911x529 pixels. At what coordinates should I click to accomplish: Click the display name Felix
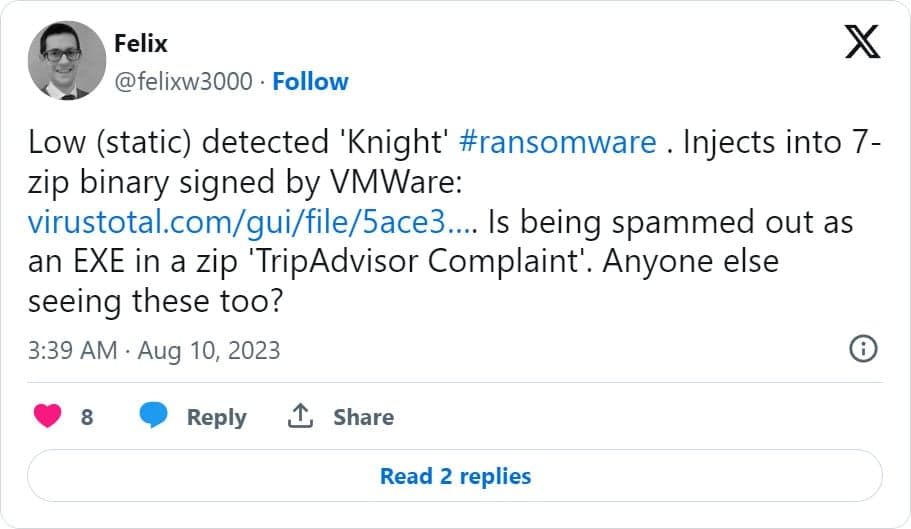142,46
